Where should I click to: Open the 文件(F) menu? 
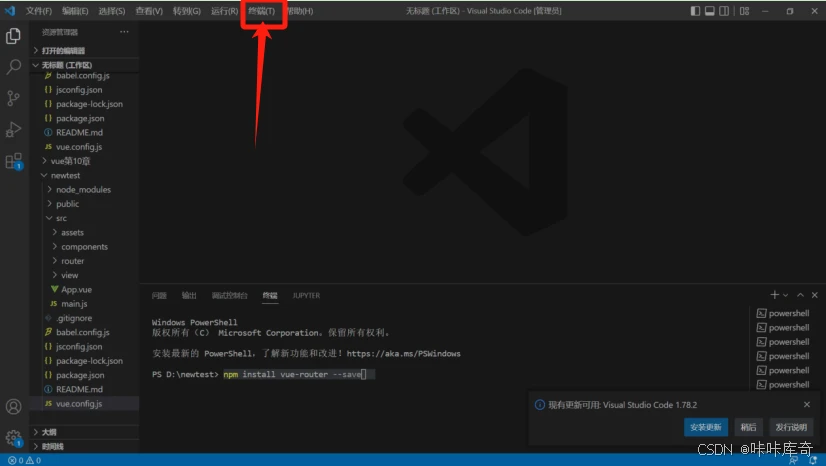click(x=39, y=11)
